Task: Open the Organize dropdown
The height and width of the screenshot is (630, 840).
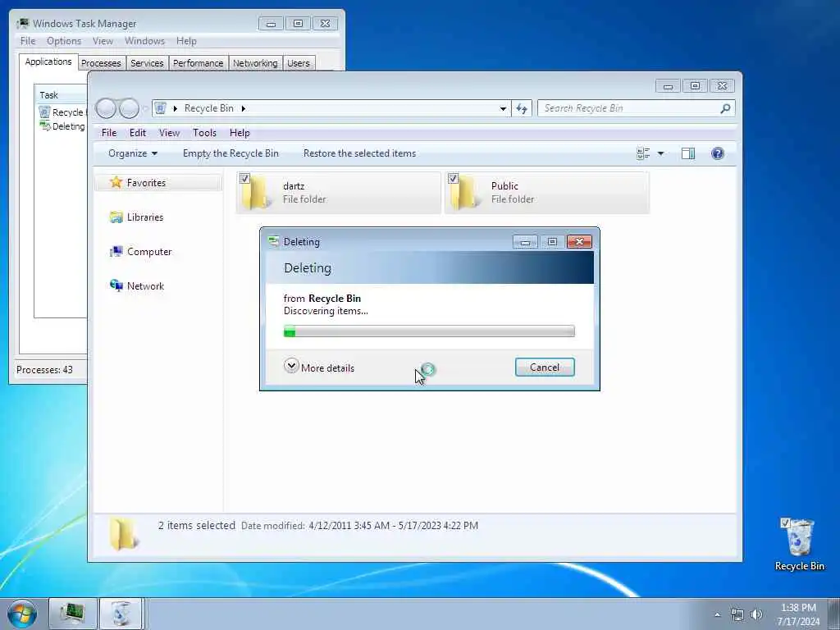Action: [133, 153]
